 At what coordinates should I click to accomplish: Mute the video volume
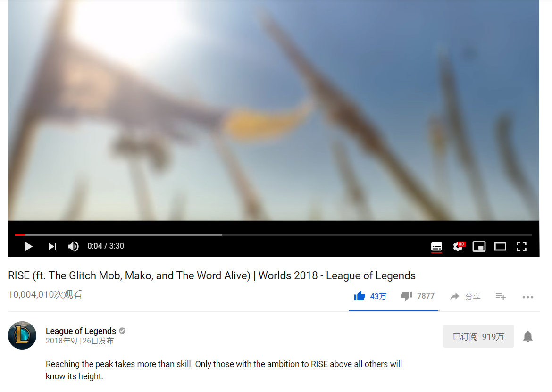coord(73,246)
